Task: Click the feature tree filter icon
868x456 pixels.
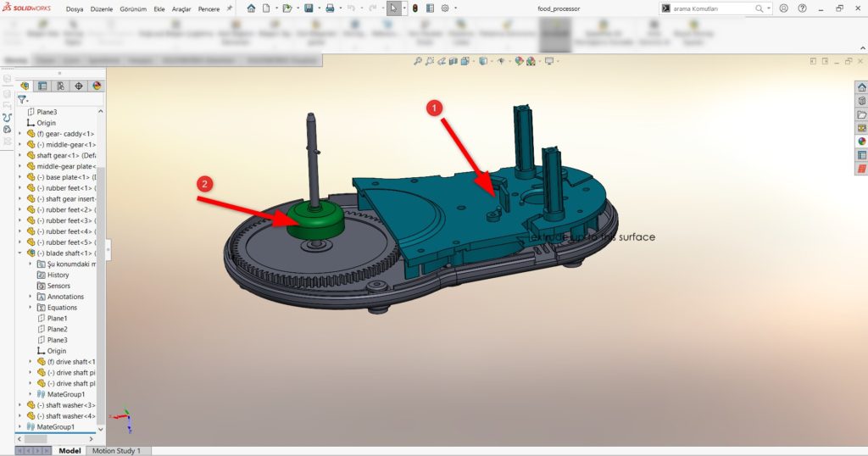Action: 22,100
